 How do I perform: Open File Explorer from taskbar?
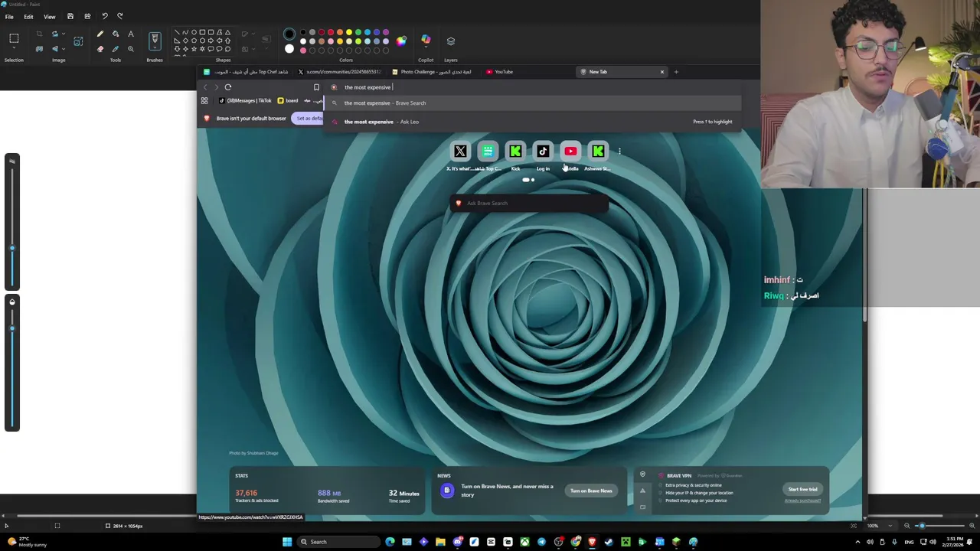440,542
